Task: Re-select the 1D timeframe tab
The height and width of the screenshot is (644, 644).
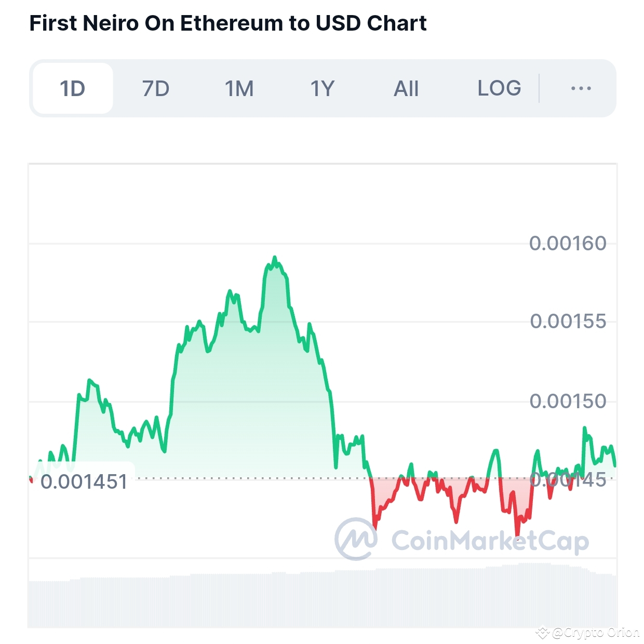Action: point(73,88)
